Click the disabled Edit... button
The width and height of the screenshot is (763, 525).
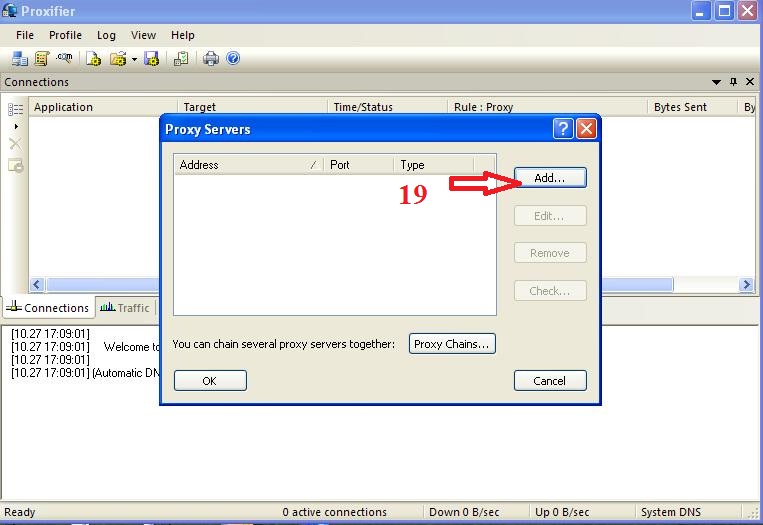coord(550,216)
